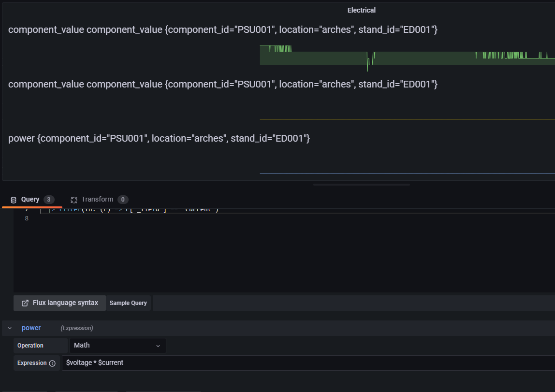Collapse the power expression row with its chevron
Viewport: 555px width, 392px height.
[9, 328]
